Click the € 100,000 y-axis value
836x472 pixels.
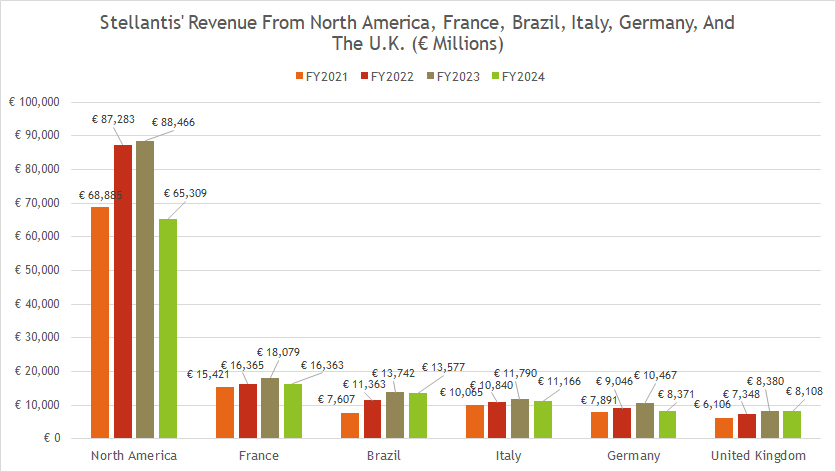click(34, 102)
